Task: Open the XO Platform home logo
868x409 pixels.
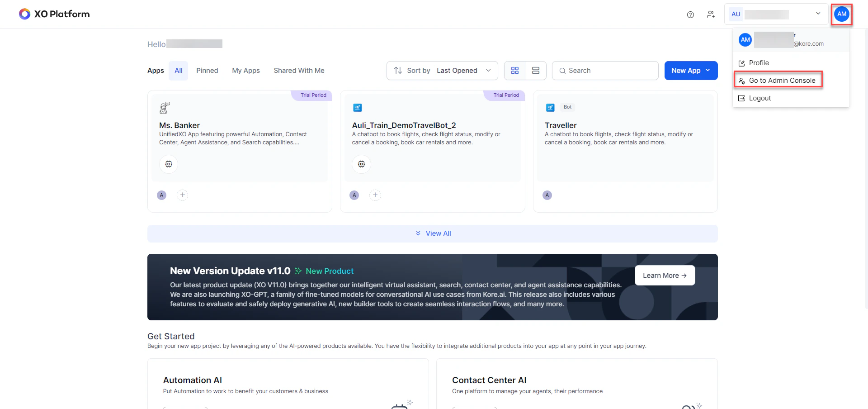Action: (54, 14)
